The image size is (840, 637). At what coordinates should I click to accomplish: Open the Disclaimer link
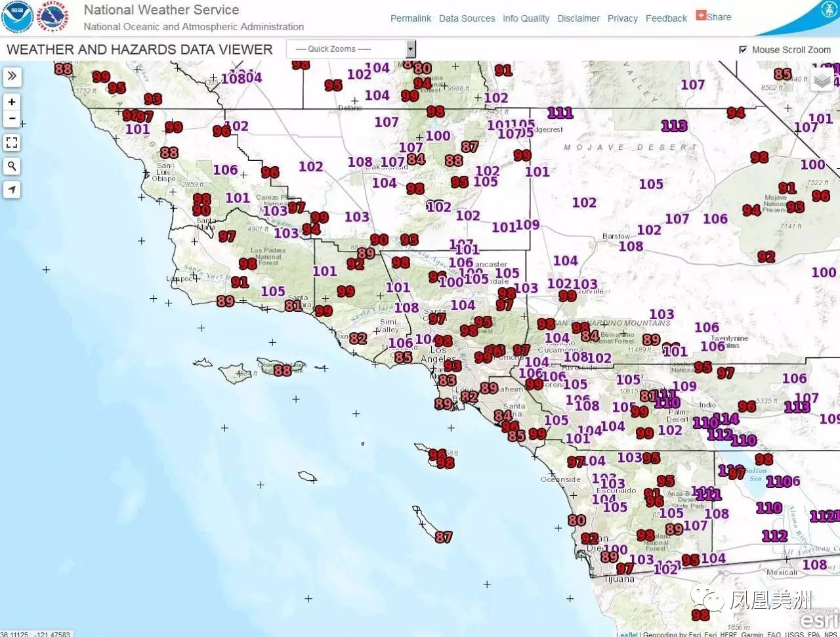(578, 18)
